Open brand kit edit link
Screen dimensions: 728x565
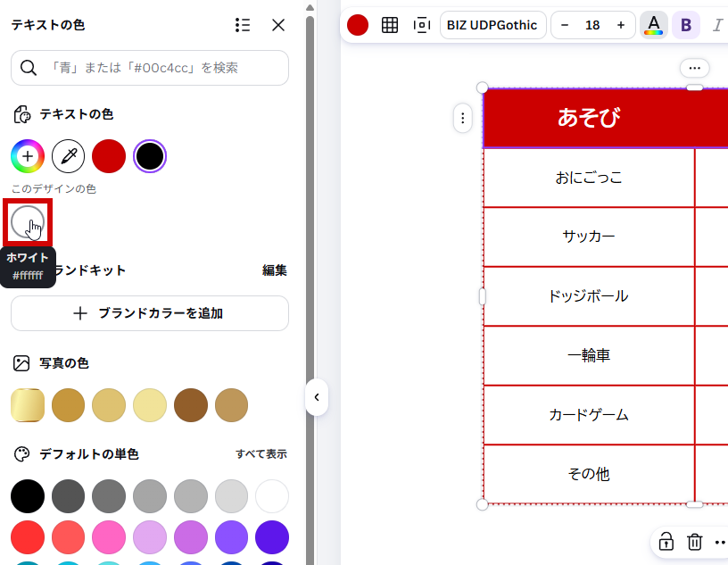275,270
